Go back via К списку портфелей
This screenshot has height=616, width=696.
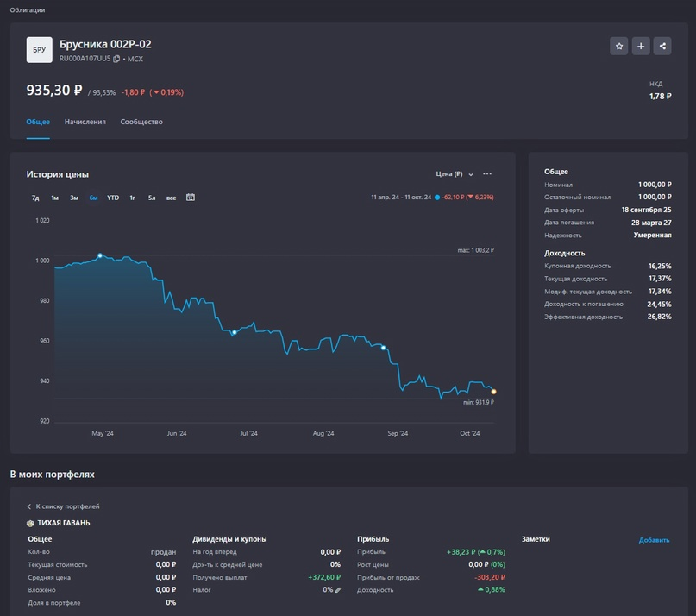click(x=63, y=506)
